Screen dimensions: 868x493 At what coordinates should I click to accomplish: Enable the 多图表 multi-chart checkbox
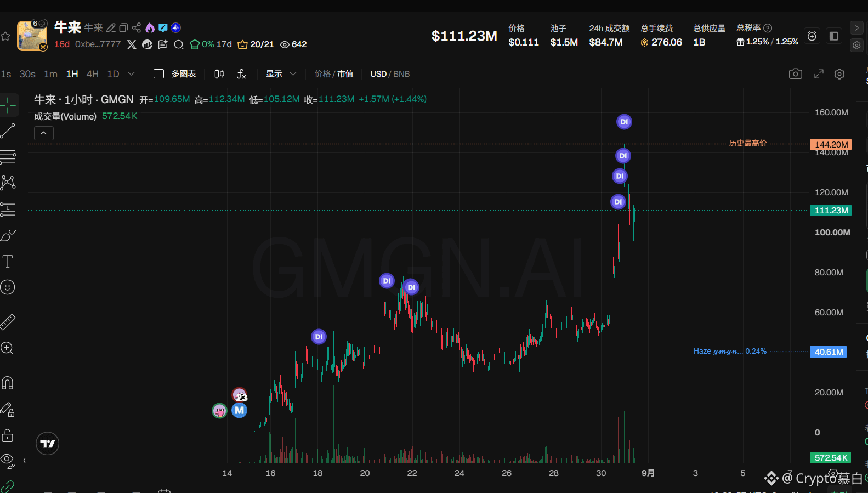pos(158,74)
